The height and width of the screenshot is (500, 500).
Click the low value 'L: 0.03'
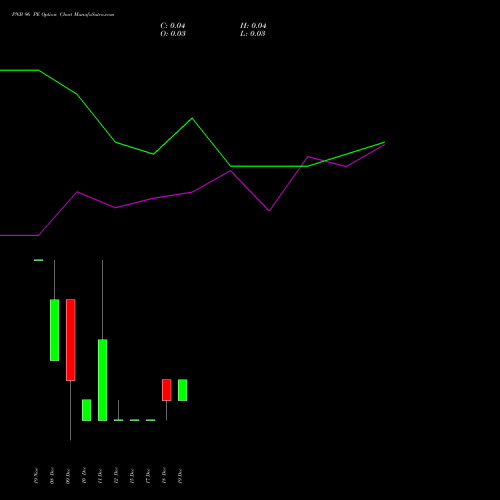click(253, 34)
